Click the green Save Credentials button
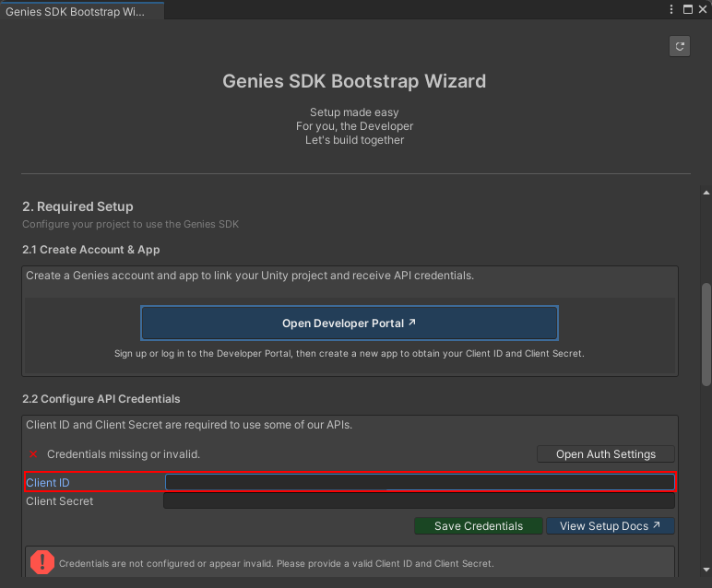The image size is (712, 588). [x=479, y=526]
